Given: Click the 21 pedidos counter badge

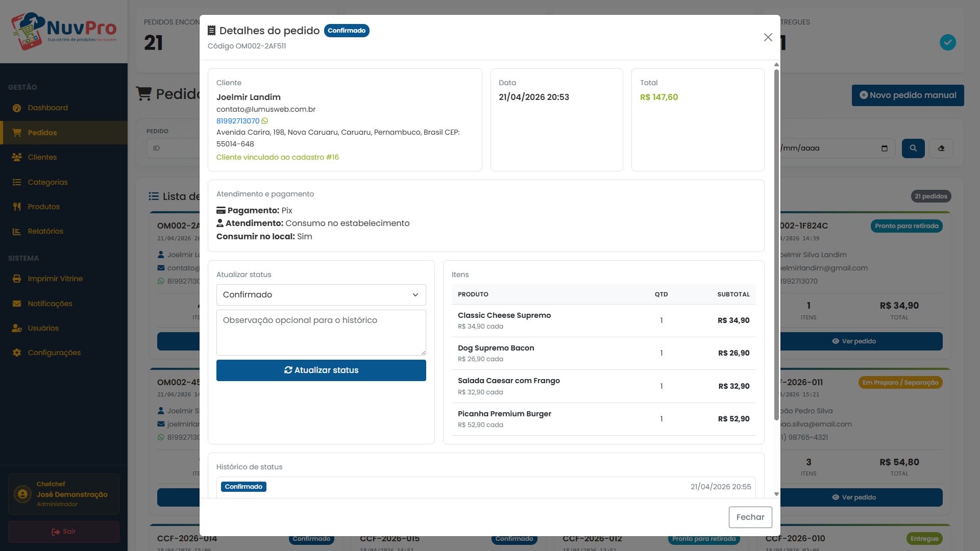Looking at the screenshot, I should coord(931,196).
